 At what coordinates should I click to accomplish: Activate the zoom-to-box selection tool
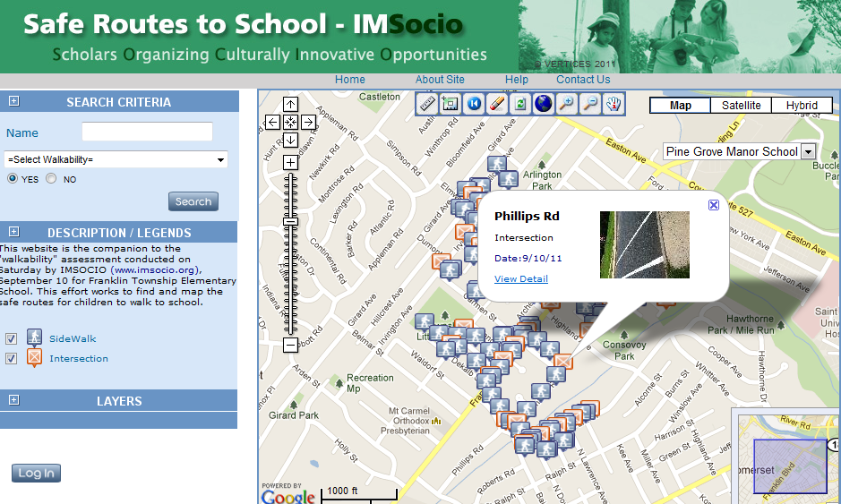tap(450, 104)
